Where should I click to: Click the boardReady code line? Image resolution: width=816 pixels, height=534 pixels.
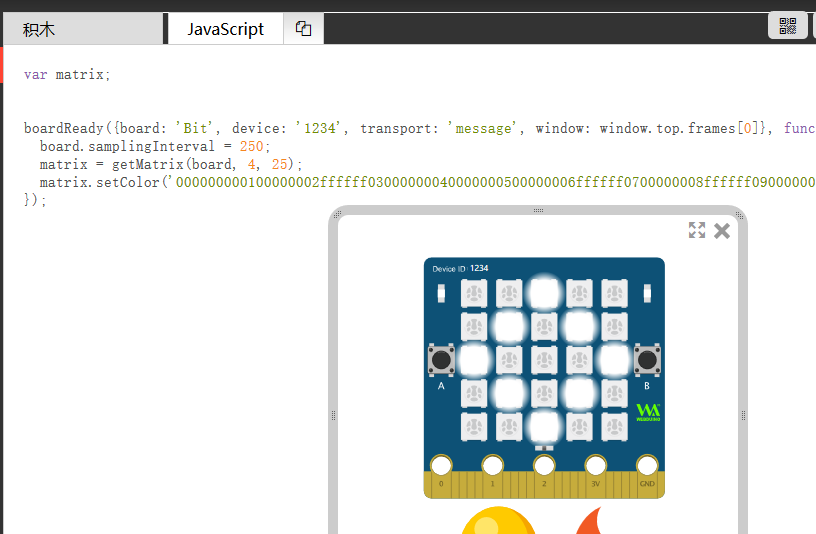click(x=419, y=128)
